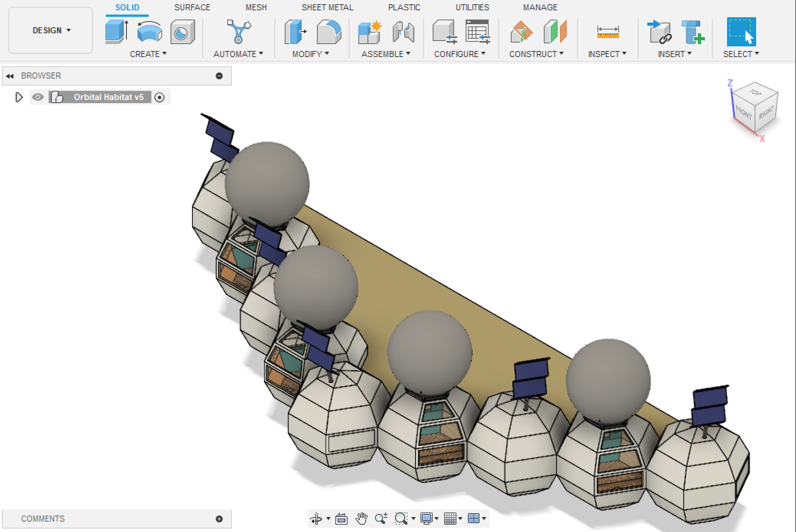Screen dimensions: 796x532
Task: Click the FRONT face of ViewCube
Action: pos(743,113)
